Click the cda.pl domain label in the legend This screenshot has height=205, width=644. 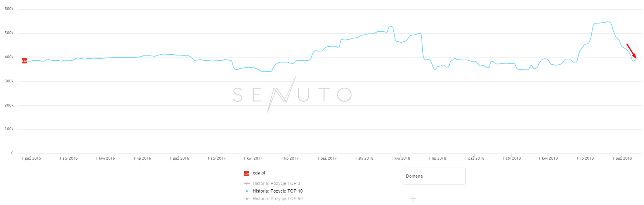[259, 173]
